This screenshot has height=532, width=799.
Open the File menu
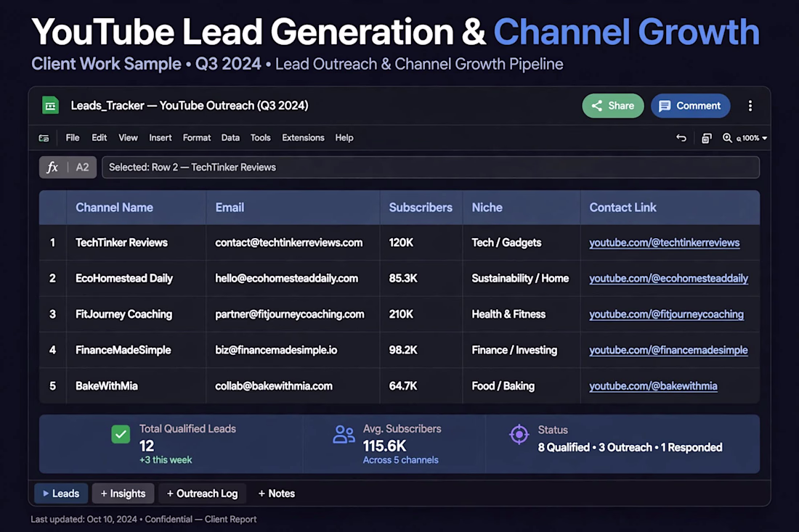click(x=73, y=138)
